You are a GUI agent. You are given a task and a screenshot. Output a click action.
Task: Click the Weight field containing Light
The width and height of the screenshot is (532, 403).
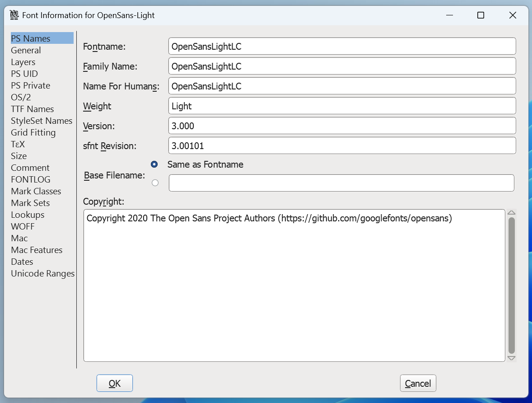coord(341,106)
